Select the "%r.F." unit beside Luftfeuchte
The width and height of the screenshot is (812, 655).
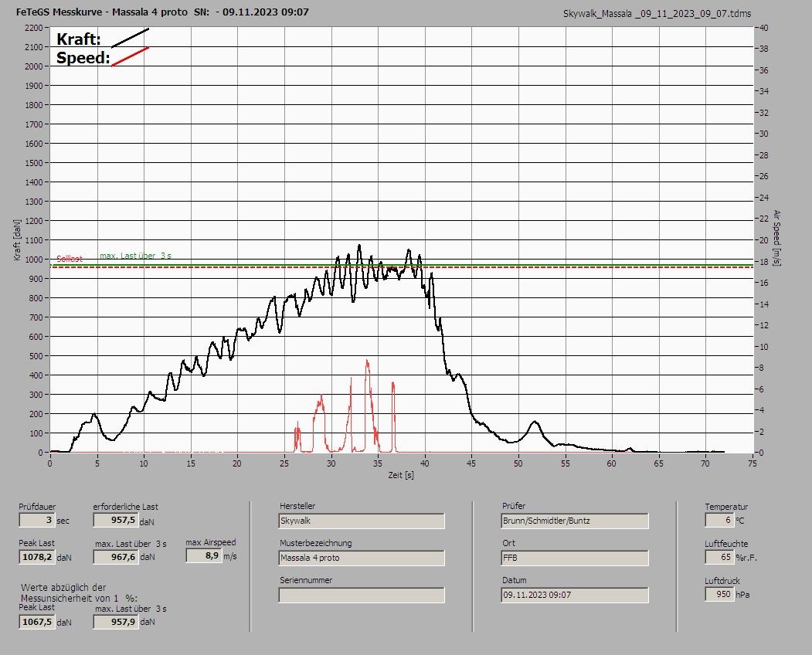[746, 558]
